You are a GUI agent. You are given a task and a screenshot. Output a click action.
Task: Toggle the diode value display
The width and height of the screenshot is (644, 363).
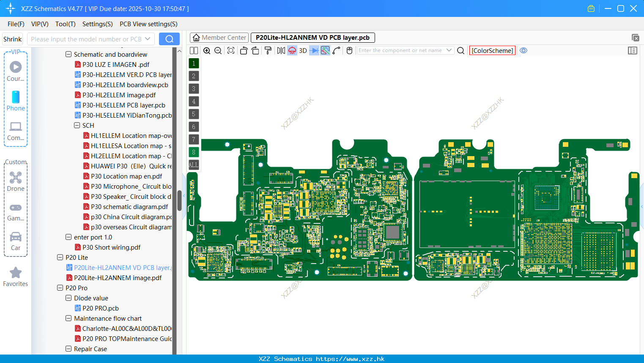pos(314,51)
